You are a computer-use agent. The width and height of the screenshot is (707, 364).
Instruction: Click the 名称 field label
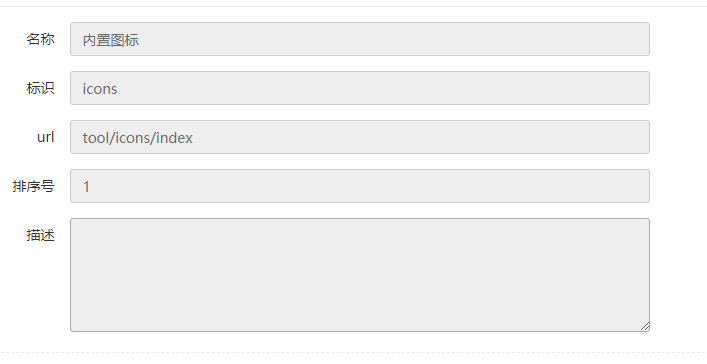coord(41,39)
